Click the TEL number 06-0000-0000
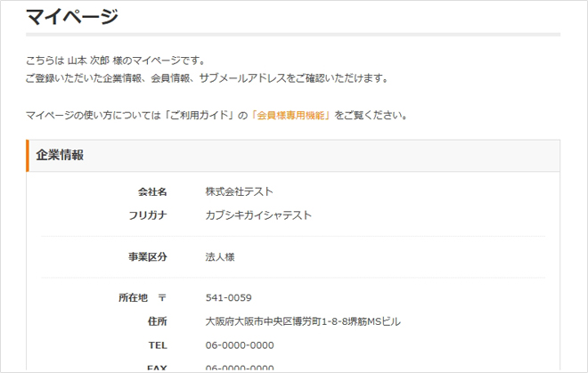The width and height of the screenshot is (588, 373). [x=239, y=345]
